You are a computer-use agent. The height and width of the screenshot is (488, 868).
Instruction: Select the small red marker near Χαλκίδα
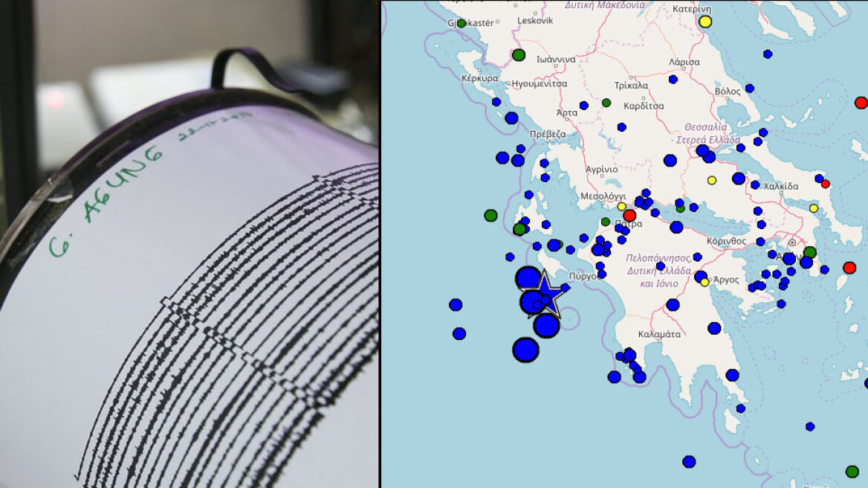tap(825, 184)
